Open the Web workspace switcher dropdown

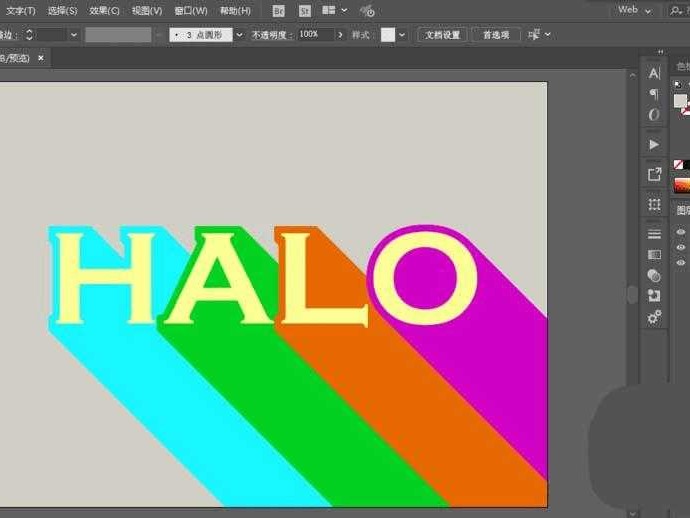(634, 10)
